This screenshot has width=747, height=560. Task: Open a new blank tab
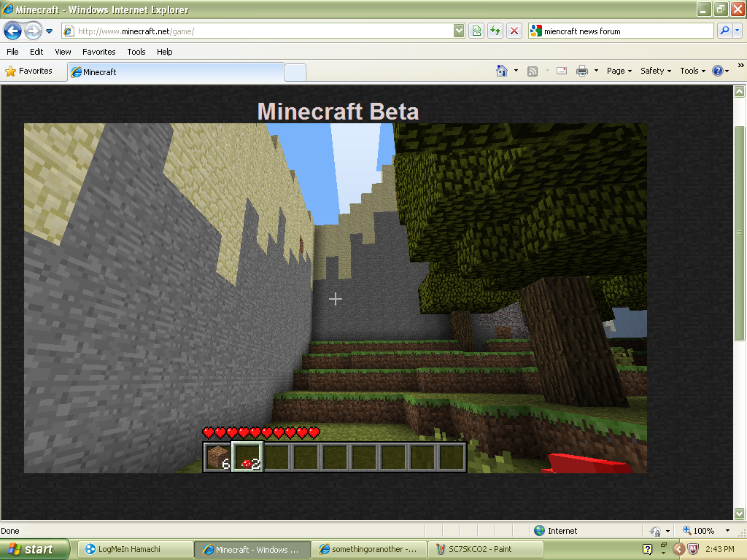point(295,72)
